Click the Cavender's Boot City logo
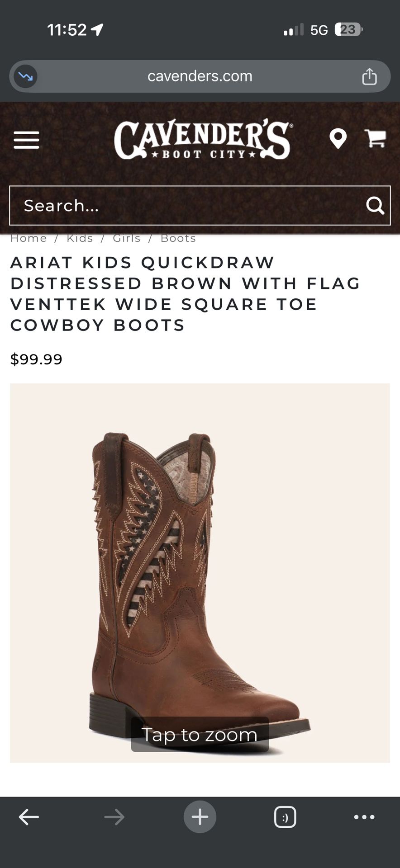400x868 pixels. 203,139
